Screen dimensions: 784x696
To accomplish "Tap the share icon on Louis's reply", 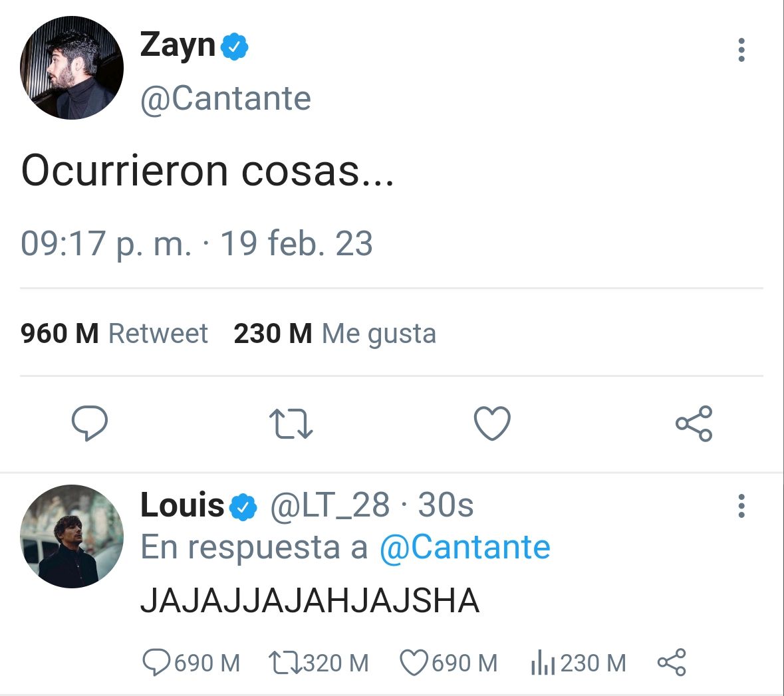I will (x=672, y=663).
